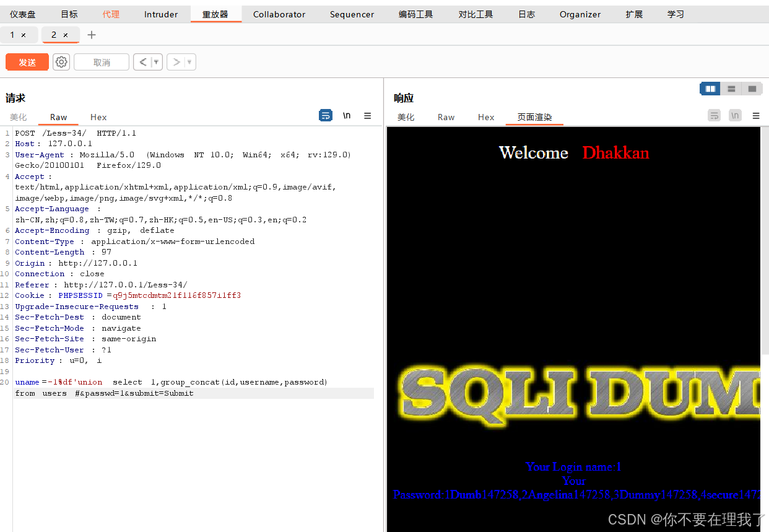
Task: Open request panel hamburger menu
Action: coord(367,116)
